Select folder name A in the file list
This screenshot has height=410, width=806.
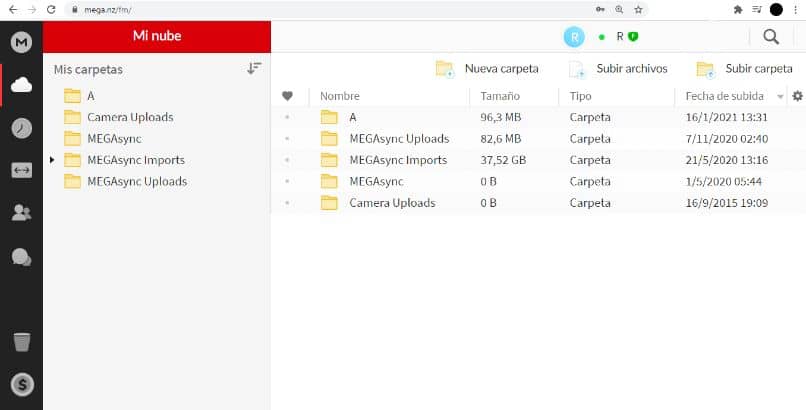[x=353, y=117]
